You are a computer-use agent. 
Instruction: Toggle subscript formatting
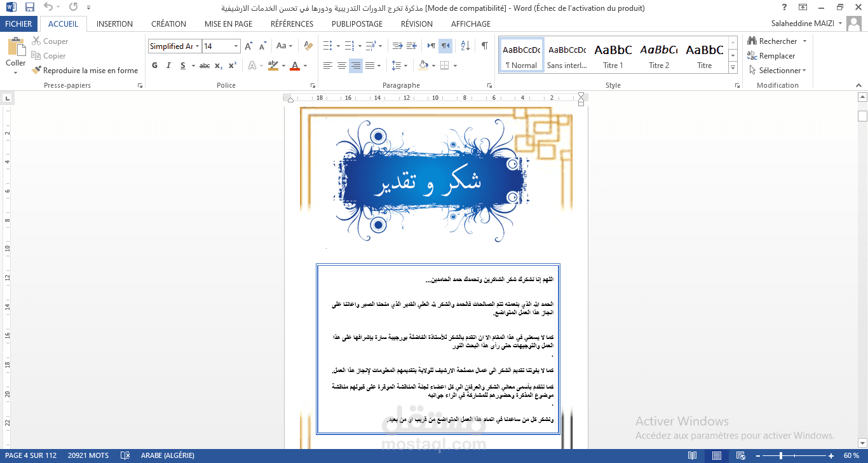(219, 66)
